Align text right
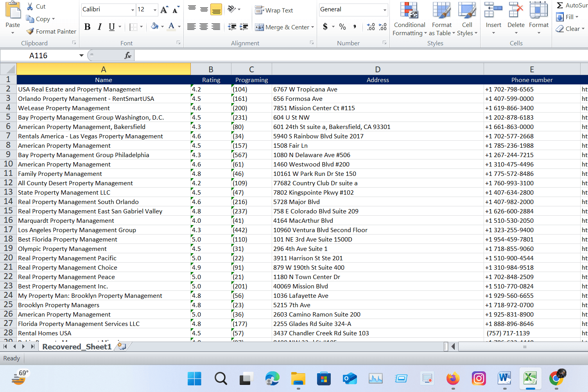Image resolution: width=588 pixels, height=392 pixels. pyautogui.click(x=216, y=27)
